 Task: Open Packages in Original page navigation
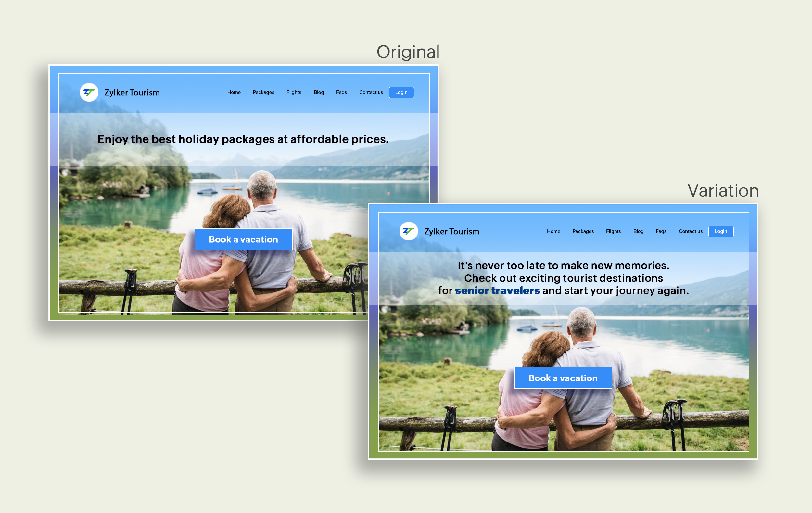pyautogui.click(x=263, y=92)
